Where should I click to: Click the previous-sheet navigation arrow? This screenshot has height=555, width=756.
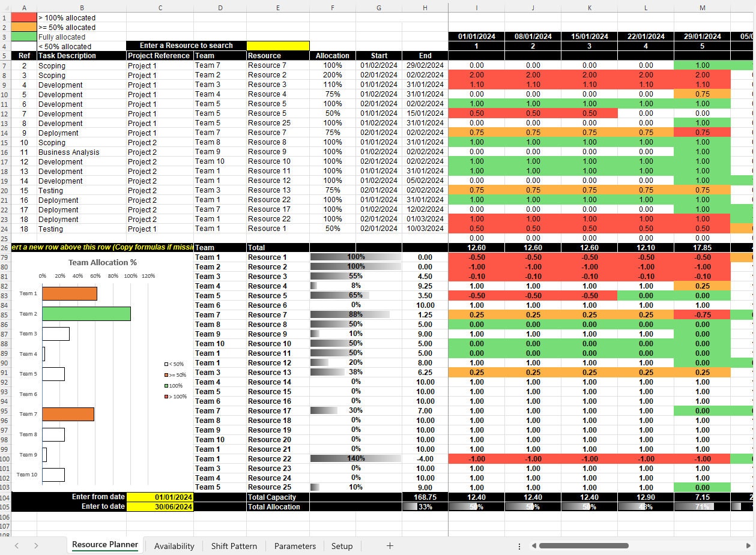(16, 546)
